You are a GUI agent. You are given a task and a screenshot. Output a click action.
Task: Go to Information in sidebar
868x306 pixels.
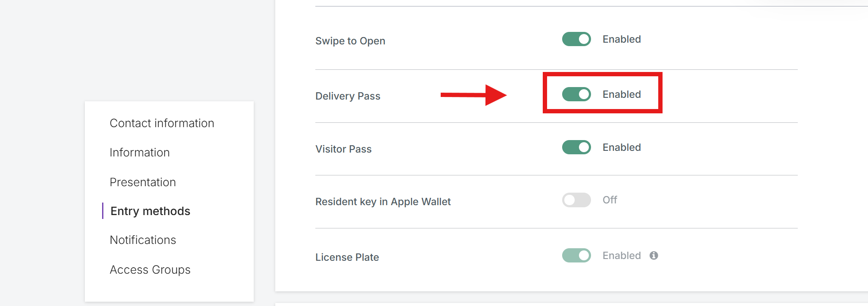click(x=140, y=153)
